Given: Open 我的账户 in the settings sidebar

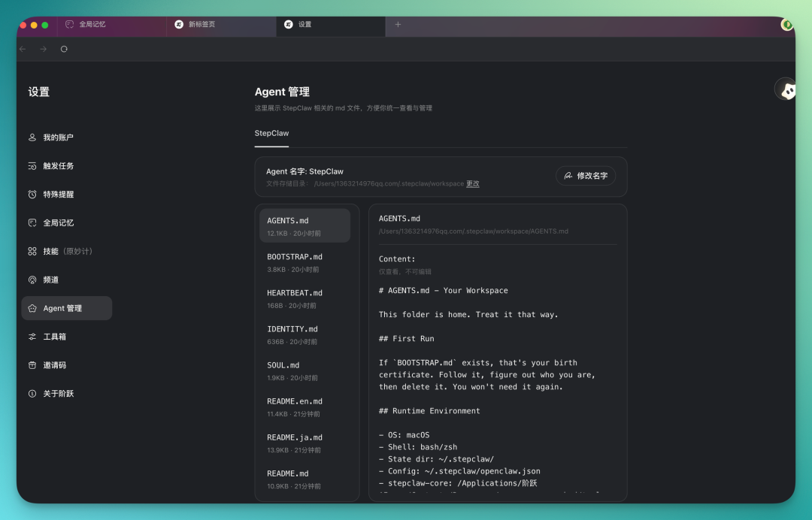Looking at the screenshot, I should coord(66,138).
